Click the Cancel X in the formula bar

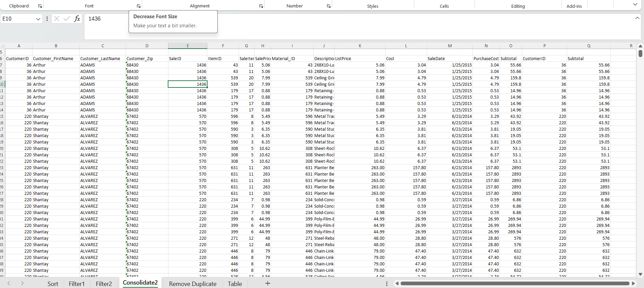[57, 19]
